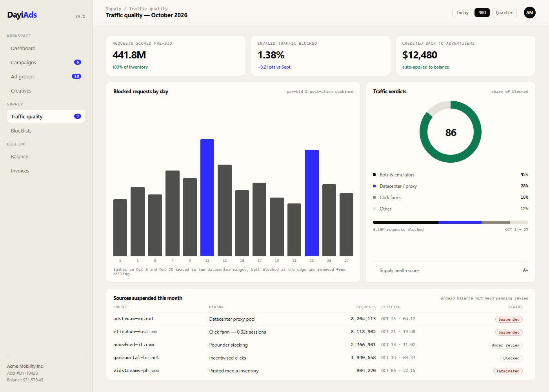The width and height of the screenshot is (549, 392).
Task: Click the 1.38% invalid traffic value
Action: click(x=271, y=55)
